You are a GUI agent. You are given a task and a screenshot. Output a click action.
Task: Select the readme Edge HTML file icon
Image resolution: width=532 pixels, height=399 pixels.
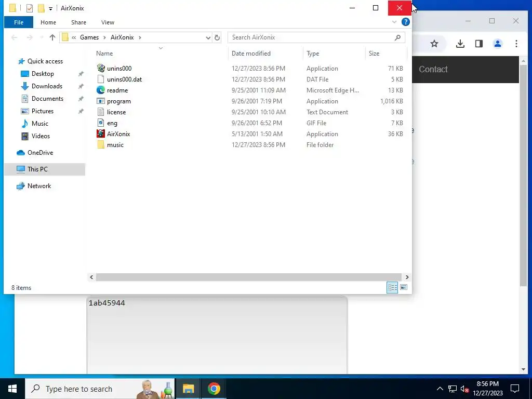(101, 90)
